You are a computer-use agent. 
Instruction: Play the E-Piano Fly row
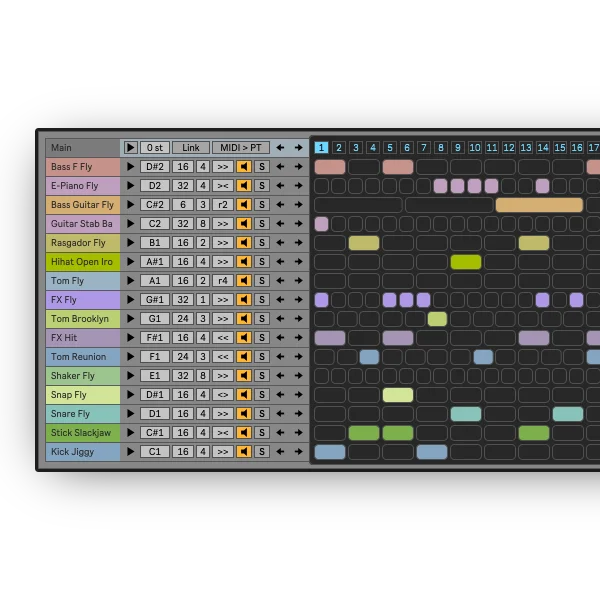click(x=130, y=186)
